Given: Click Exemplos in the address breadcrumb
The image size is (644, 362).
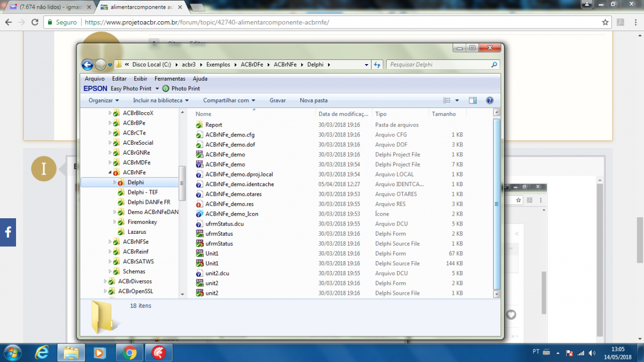Looking at the screenshot, I should 218,65.
